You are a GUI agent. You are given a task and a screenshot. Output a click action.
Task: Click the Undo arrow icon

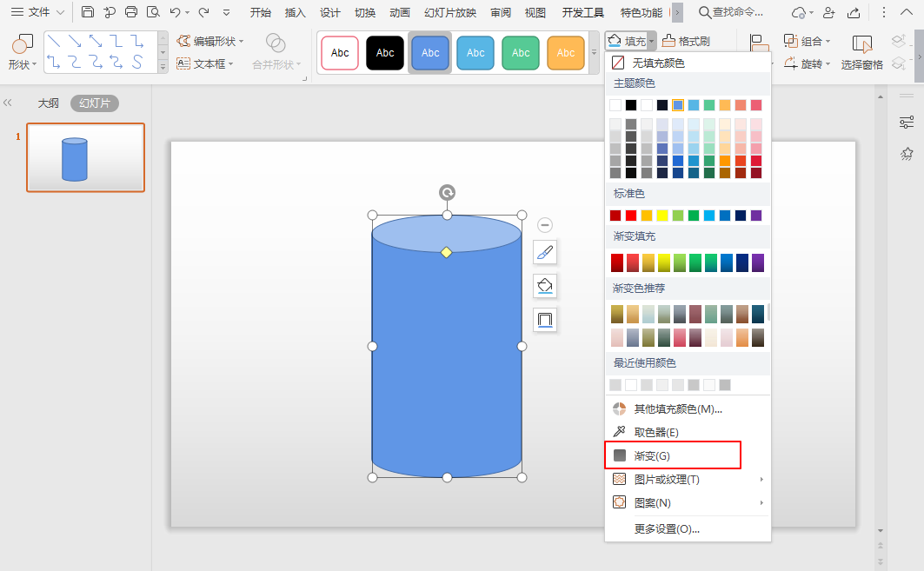pos(176,12)
